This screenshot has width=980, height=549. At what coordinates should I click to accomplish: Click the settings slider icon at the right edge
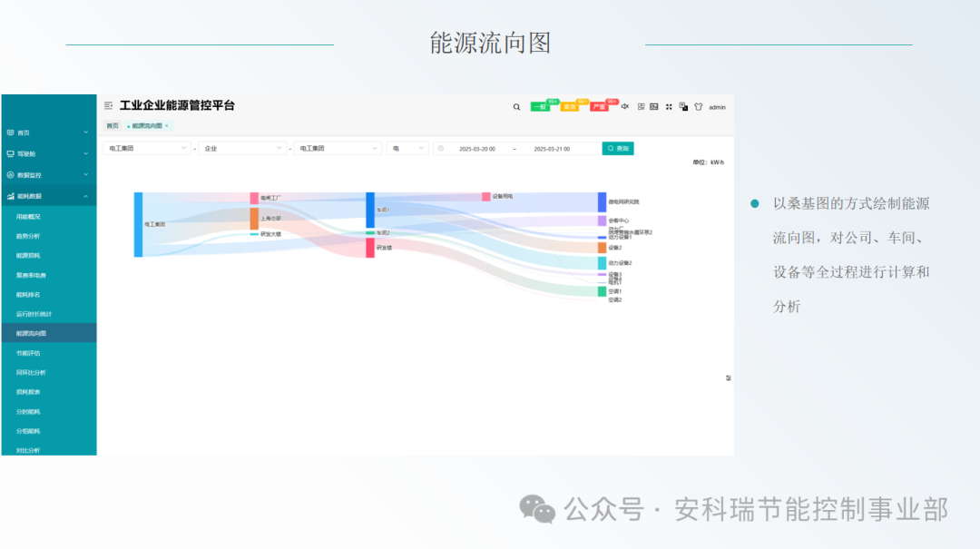tap(728, 378)
